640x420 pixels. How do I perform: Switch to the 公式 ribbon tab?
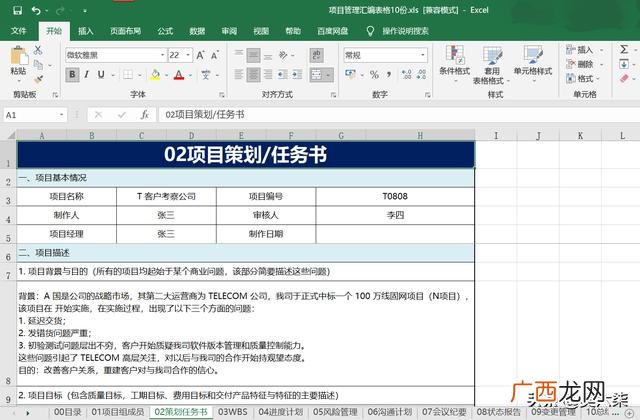tap(165, 31)
